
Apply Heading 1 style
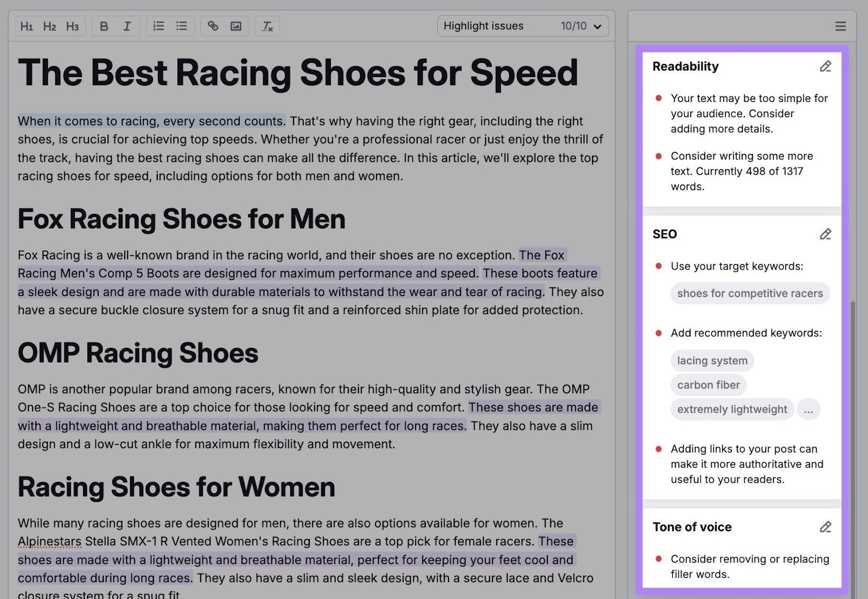point(27,26)
